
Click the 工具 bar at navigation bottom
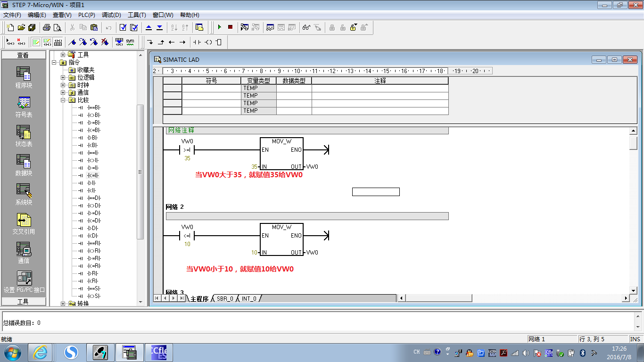tap(24, 302)
